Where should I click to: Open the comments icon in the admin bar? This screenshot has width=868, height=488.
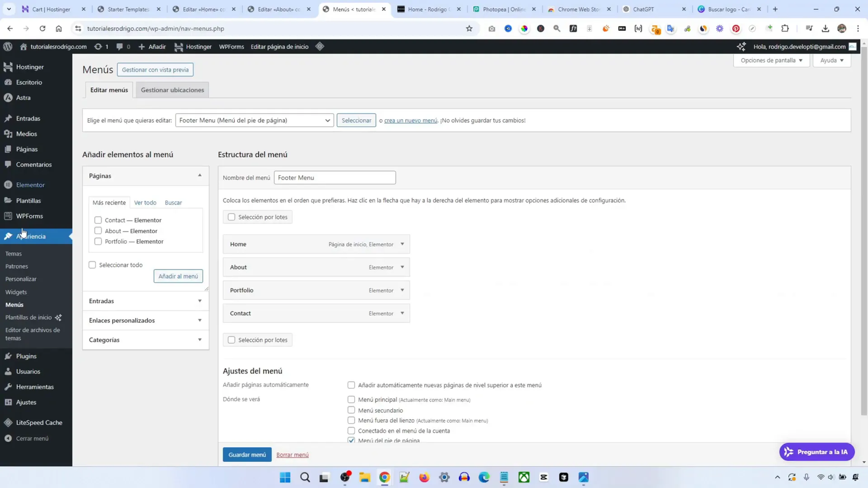point(120,47)
